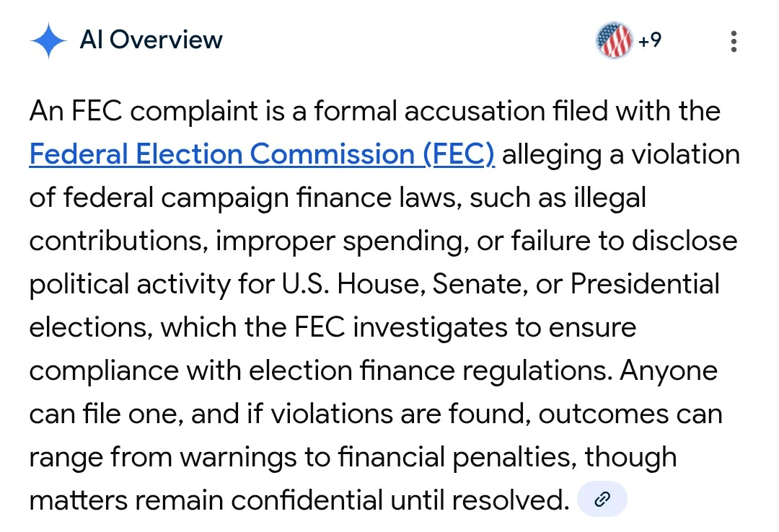Click the word "investigates" in the paragraph

pyautogui.click(x=459, y=328)
